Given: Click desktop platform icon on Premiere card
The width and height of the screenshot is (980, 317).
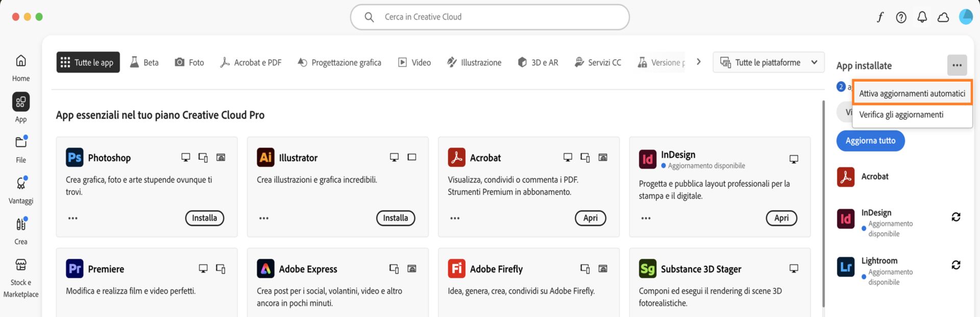Looking at the screenshot, I should coord(203,269).
